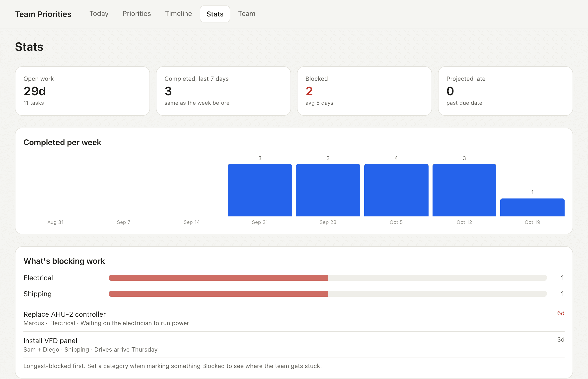The height and width of the screenshot is (379, 588).
Task: Click the Team Priorities app title
Action: (43, 14)
